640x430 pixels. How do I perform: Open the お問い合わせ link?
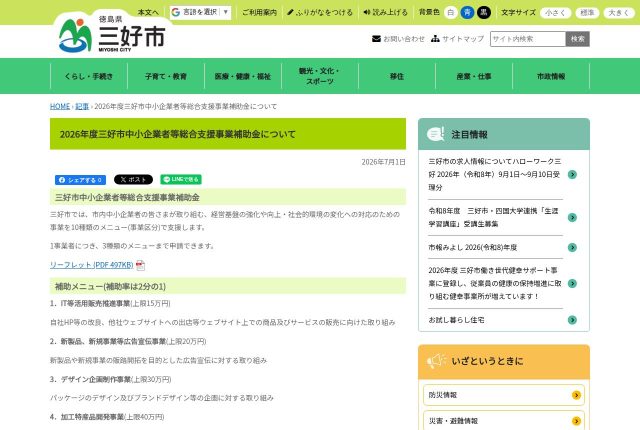[x=403, y=39]
